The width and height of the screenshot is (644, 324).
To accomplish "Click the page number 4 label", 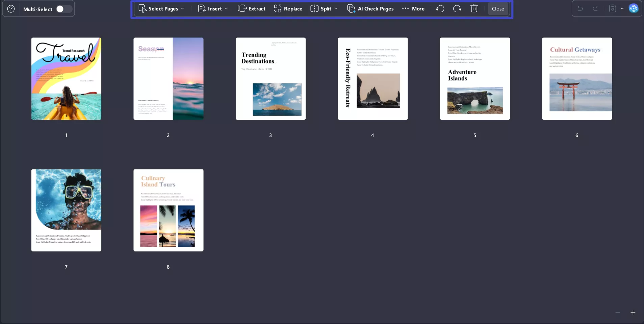I will point(372,135).
